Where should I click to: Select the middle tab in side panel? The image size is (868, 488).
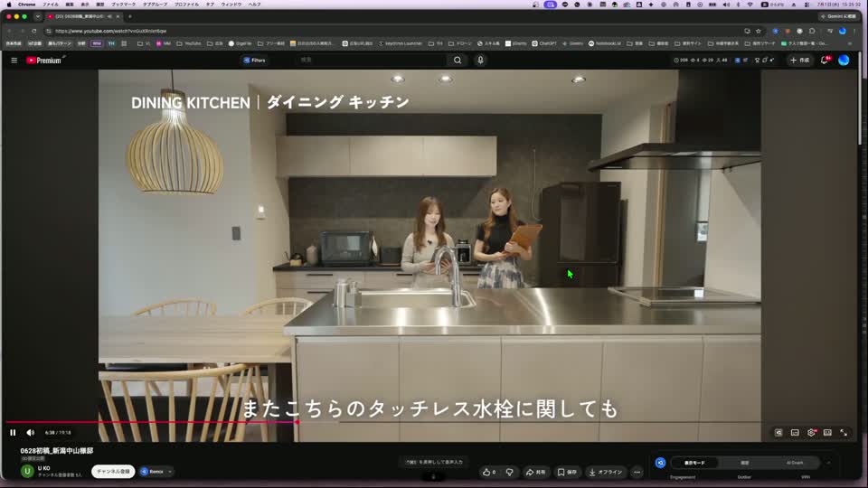744,463
